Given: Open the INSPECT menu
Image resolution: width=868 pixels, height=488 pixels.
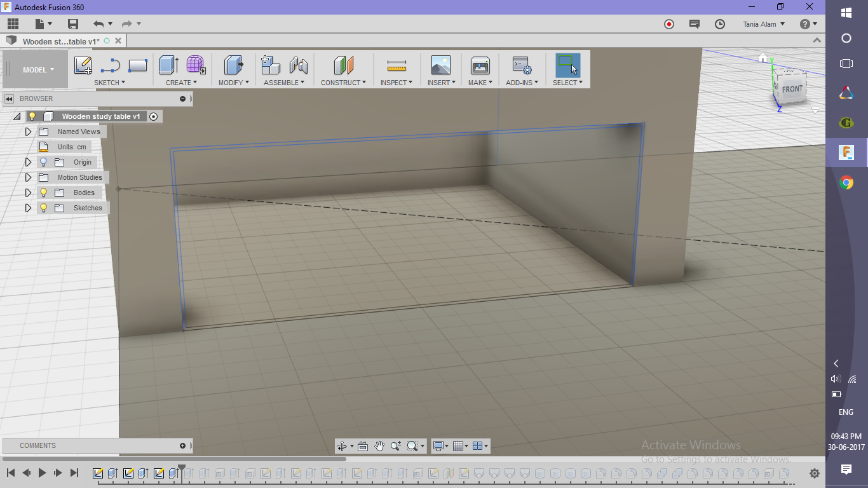Looking at the screenshot, I should (397, 83).
